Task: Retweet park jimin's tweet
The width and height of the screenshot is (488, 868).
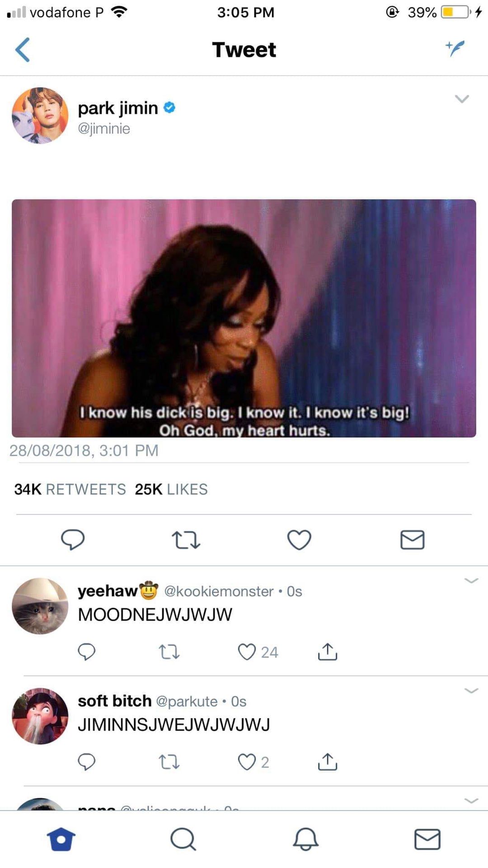Action: pos(186,540)
